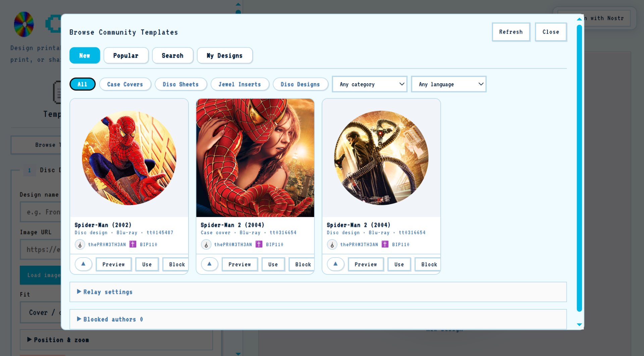Image resolution: width=644 pixels, height=356 pixels.
Task: Filter templates by Case Covers
Action: 125,84
